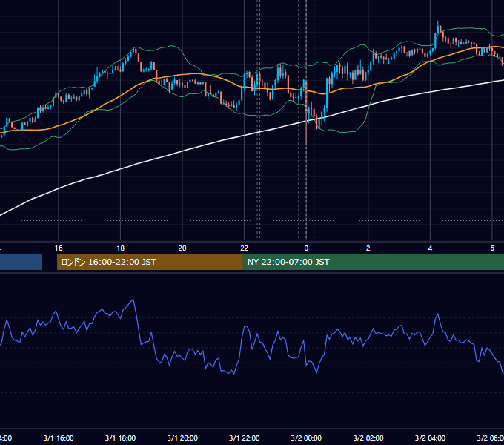Click the 20 hour label on upper axis
The height and width of the screenshot is (445, 504).
[x=182, y=248]
